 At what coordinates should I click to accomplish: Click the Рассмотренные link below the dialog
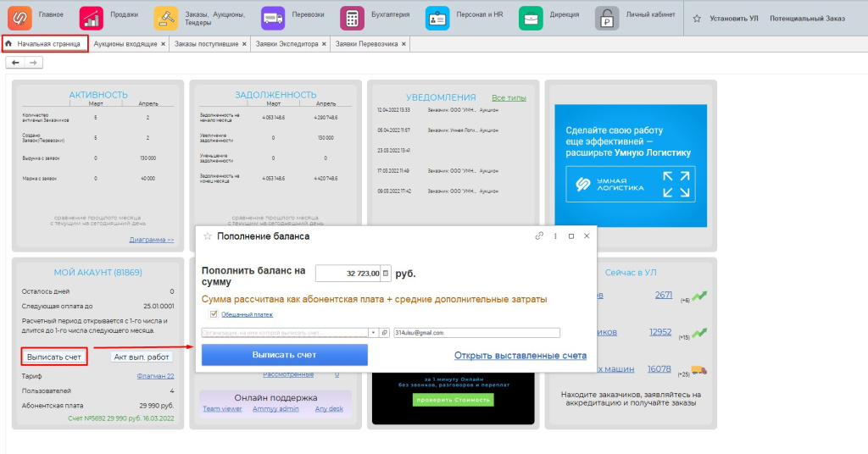tap(288, 375)
